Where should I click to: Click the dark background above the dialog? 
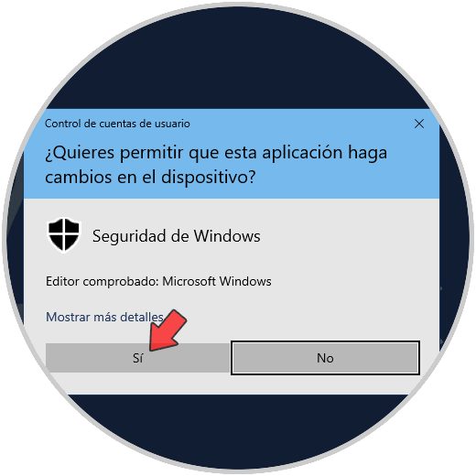pos(238,61)
